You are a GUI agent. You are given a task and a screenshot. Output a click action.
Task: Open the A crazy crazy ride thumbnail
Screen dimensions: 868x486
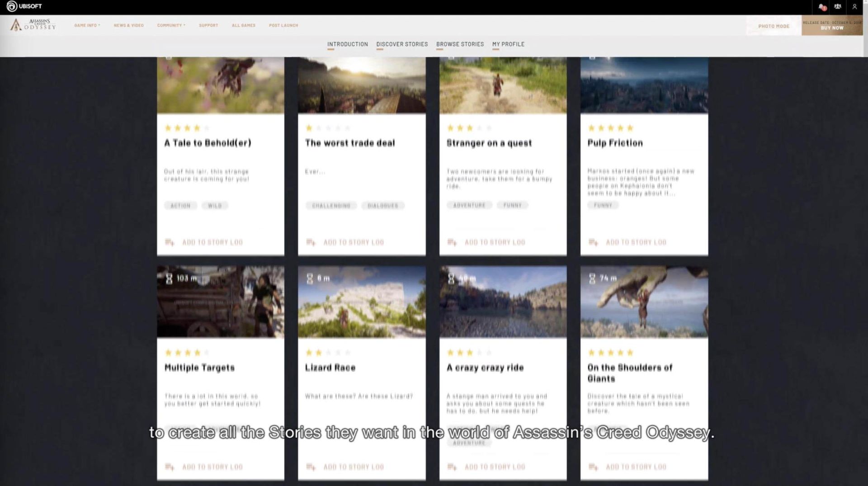pos(503,302)
